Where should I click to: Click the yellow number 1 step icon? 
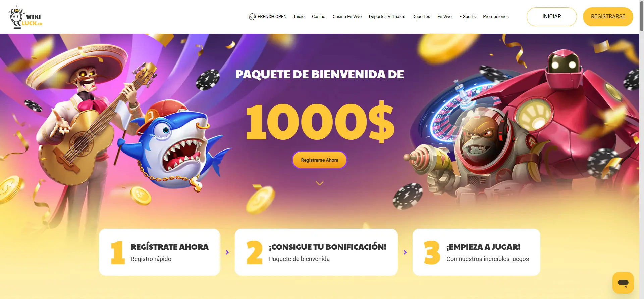tap(118, 252)
